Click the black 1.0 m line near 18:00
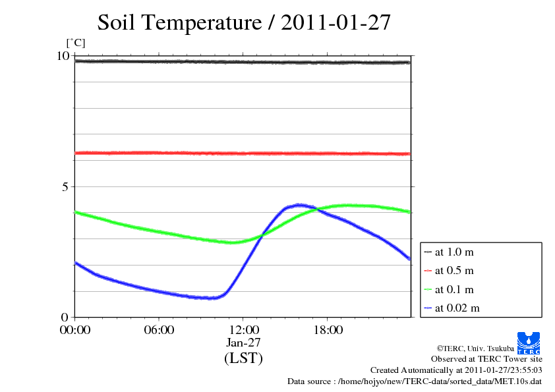555x392 pixels. (x=328, y=63)
